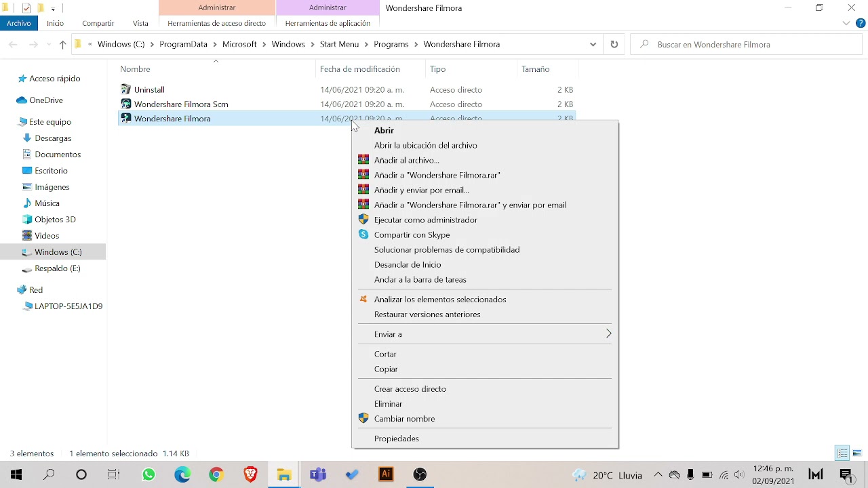This screenshot has height=488, width=868.
Task: Open the Archivo ribbon tab
Action: tap(19, 23)
